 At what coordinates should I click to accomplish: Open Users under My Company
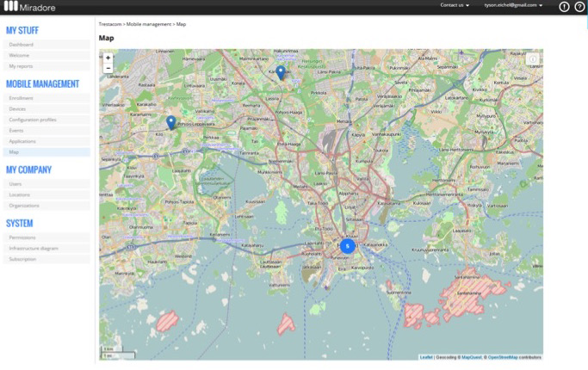click(x=46, y=184)
